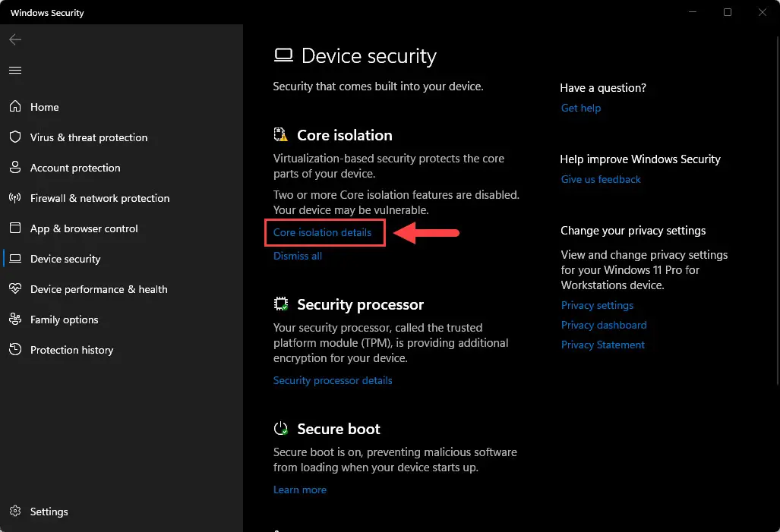
Task: Open the Get help link
Action: tap(581, 108)
